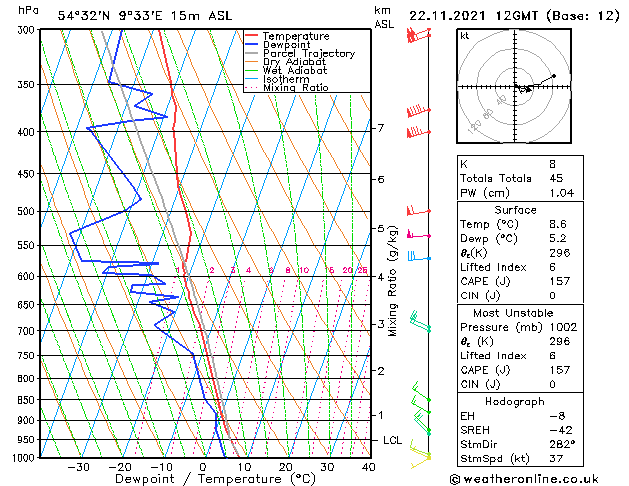This screenshot has height=486, width=629.
Task: Click the 500 pressure level label
Action: coord(28,211)
